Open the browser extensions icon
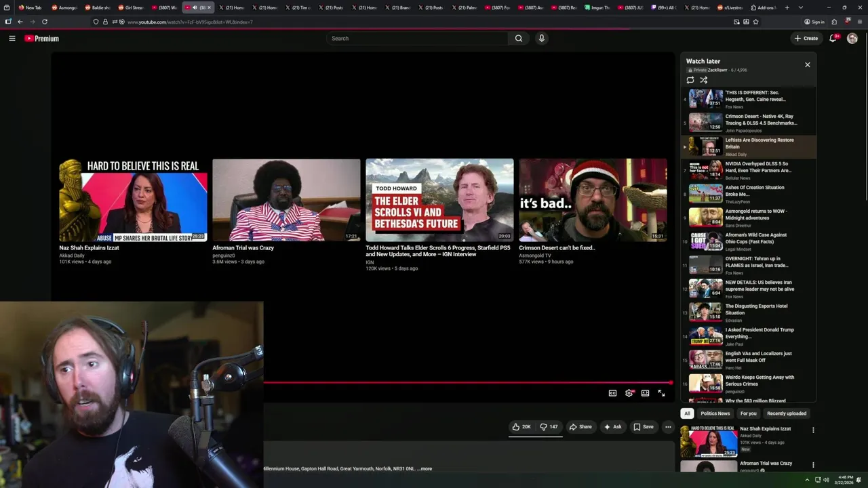 pyautogui.click(x=835, y=22)
